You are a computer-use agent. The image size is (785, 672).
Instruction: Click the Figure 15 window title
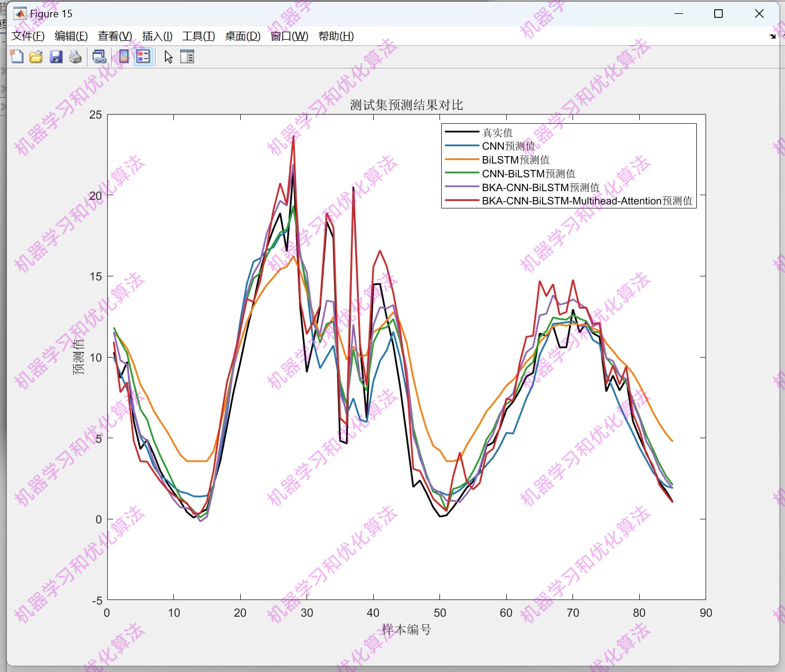51,14
